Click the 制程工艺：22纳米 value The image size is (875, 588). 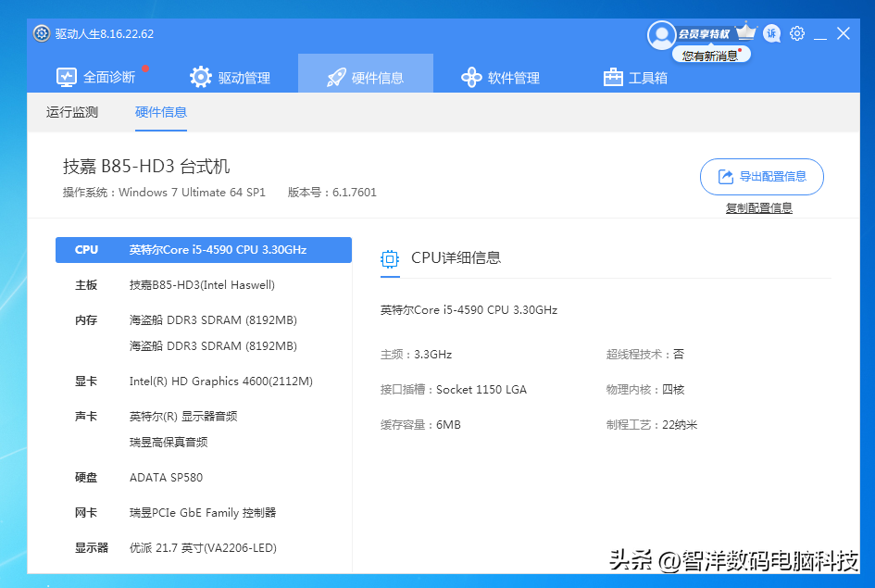pos(652,424)
